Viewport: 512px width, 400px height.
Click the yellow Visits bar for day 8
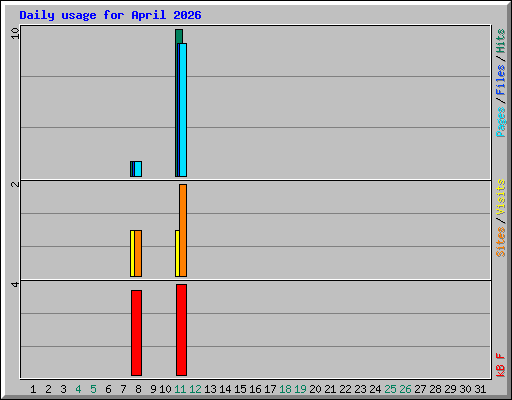(132, 253)
